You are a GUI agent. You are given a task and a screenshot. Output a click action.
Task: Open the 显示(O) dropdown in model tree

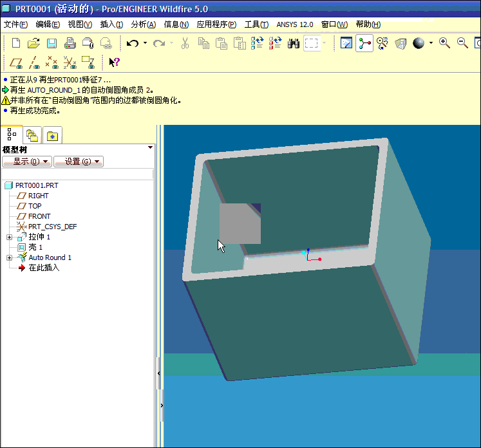point(27,162)
